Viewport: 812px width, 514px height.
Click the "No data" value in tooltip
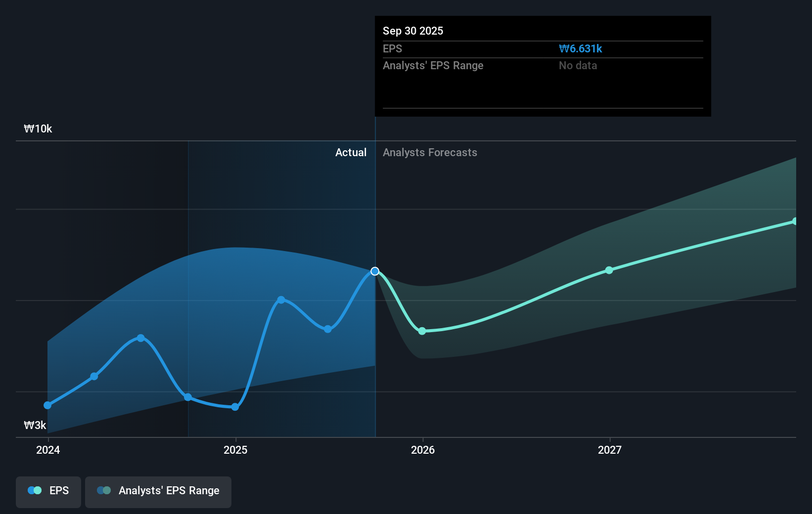578,65
